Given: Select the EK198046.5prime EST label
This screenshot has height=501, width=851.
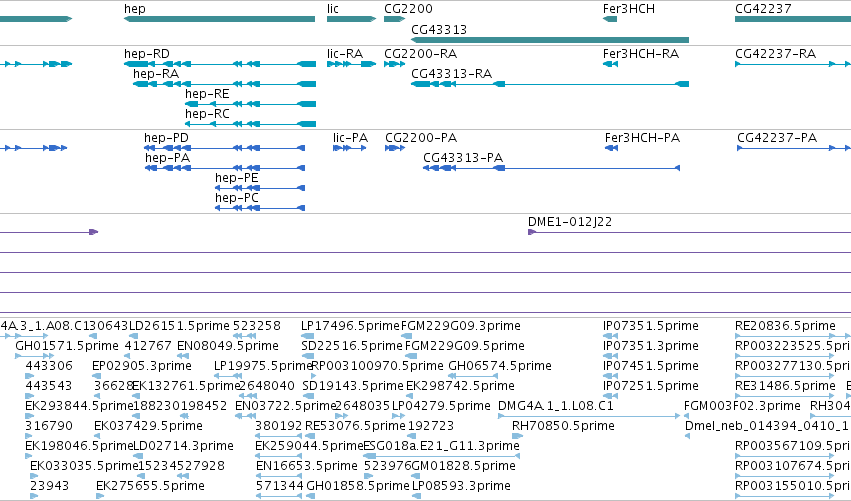Looking at the screenshot, I should tap(79, 446).
